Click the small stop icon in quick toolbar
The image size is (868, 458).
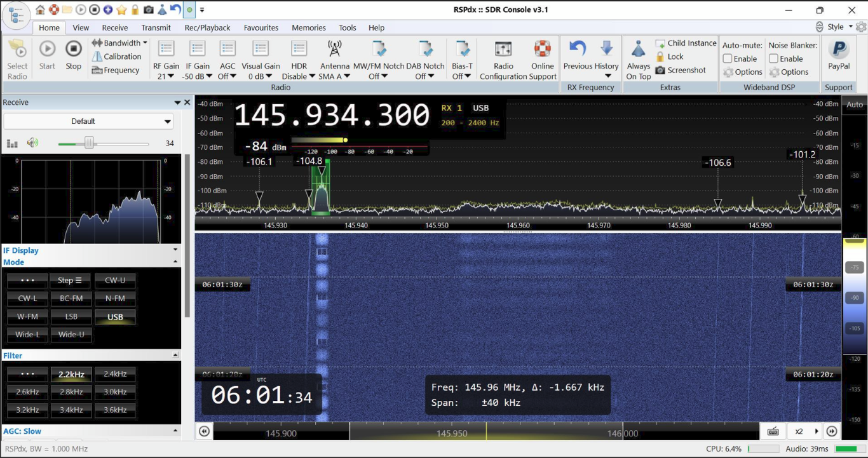[x=94, y=10]
